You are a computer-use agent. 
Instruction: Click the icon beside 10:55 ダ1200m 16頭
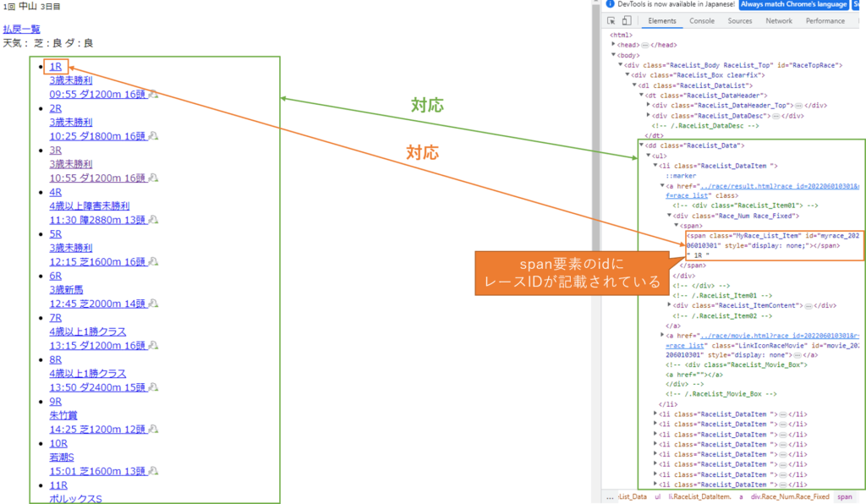(x=154, y=178)
